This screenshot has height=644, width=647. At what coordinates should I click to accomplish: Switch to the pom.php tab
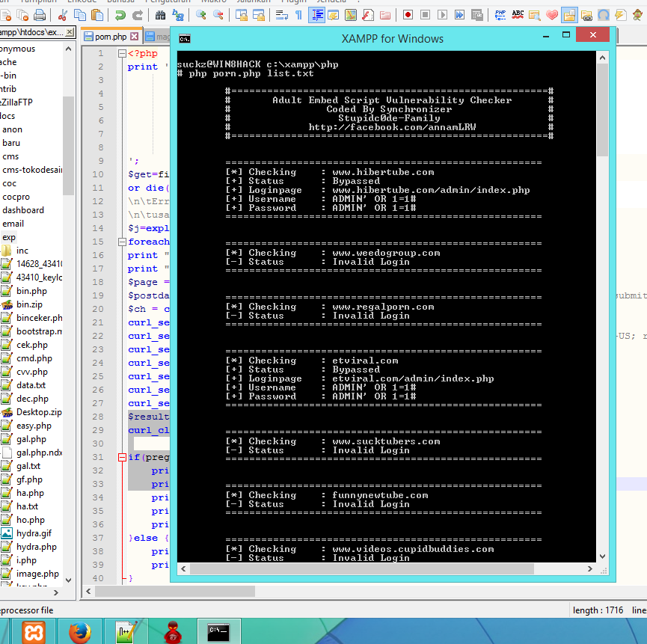tap(110, 37)
